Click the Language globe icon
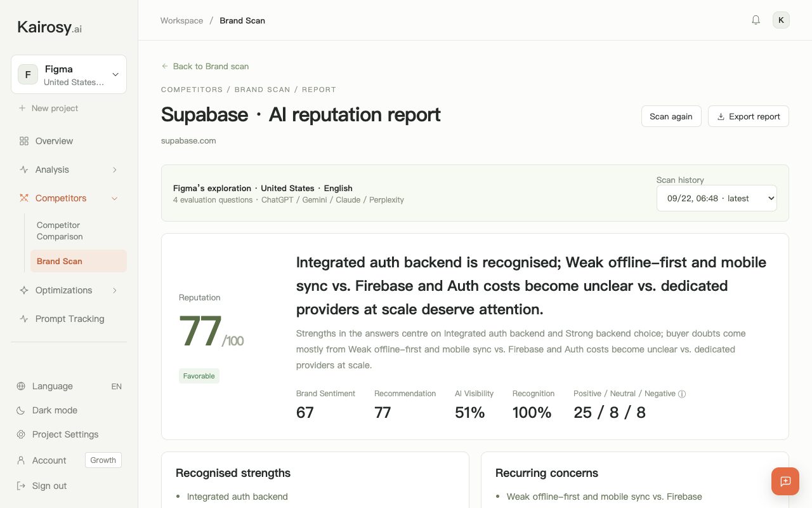The image size is (812, 508). [x=21, y=386]
